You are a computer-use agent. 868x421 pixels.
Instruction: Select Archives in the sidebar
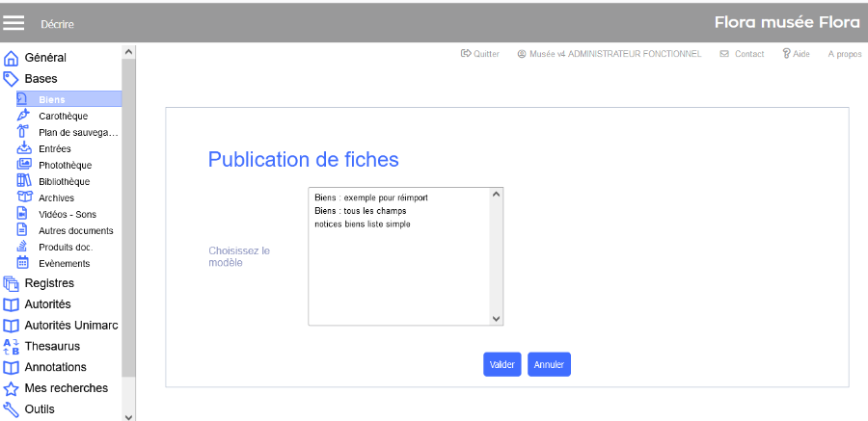click(x=56, y=197)
